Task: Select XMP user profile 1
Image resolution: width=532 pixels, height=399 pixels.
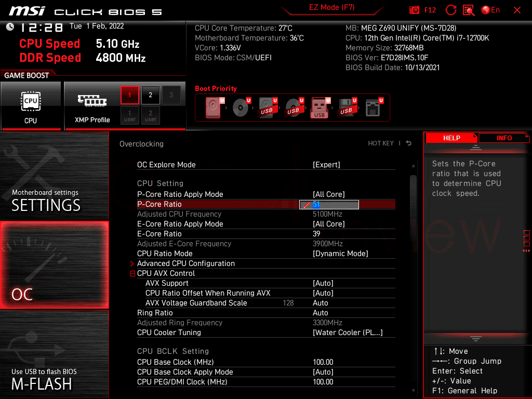Action: click(x=129, y=115)
